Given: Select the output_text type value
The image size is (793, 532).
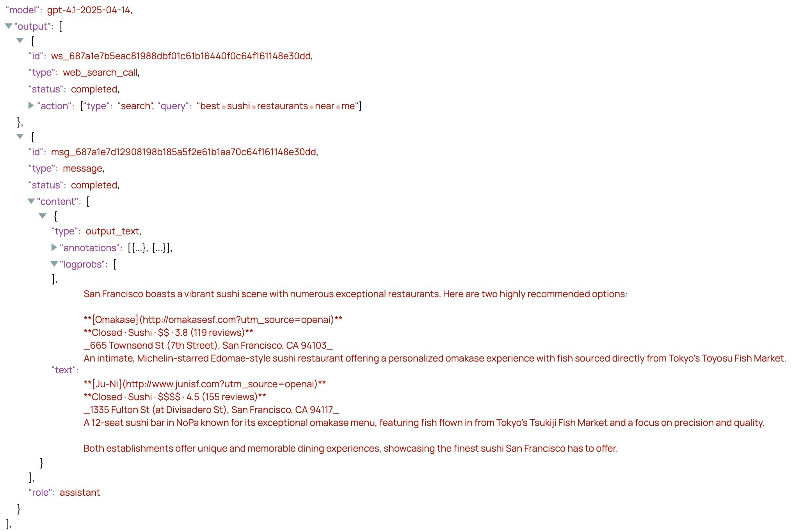Looking at the screenshot, I should pyautogui.click(x=112, y=231).
